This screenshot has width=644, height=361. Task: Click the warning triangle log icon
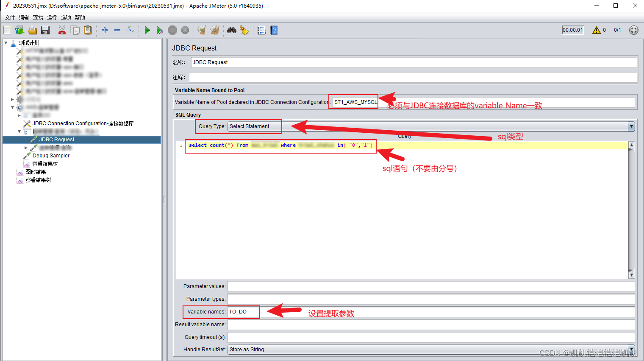tap(597, 30)
